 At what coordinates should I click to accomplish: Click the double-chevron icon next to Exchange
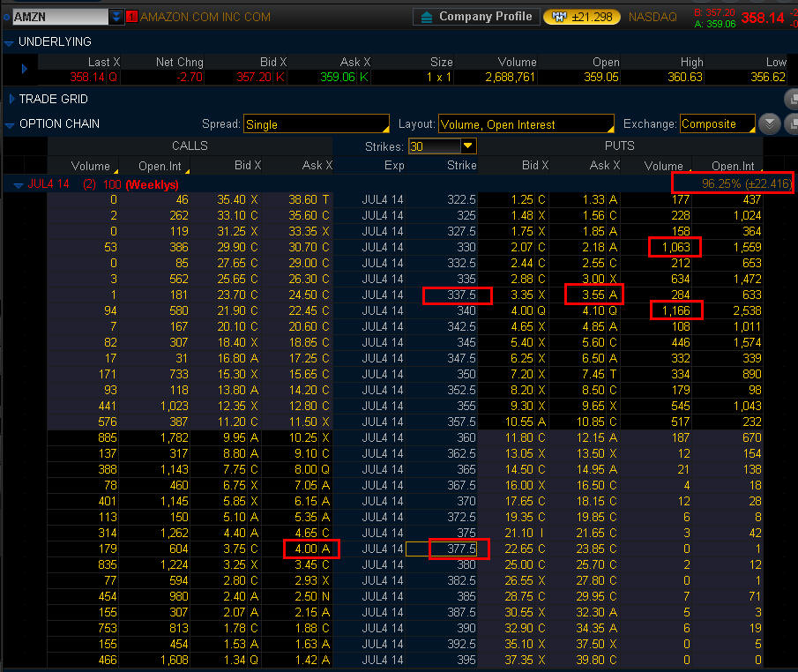click(x=770, y=124)
